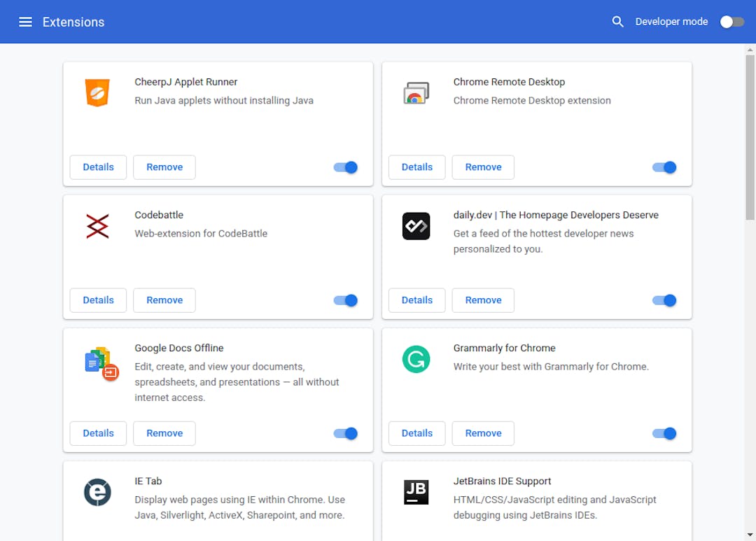Click the Chrome Remote Desktop icon

coord(416,92)
